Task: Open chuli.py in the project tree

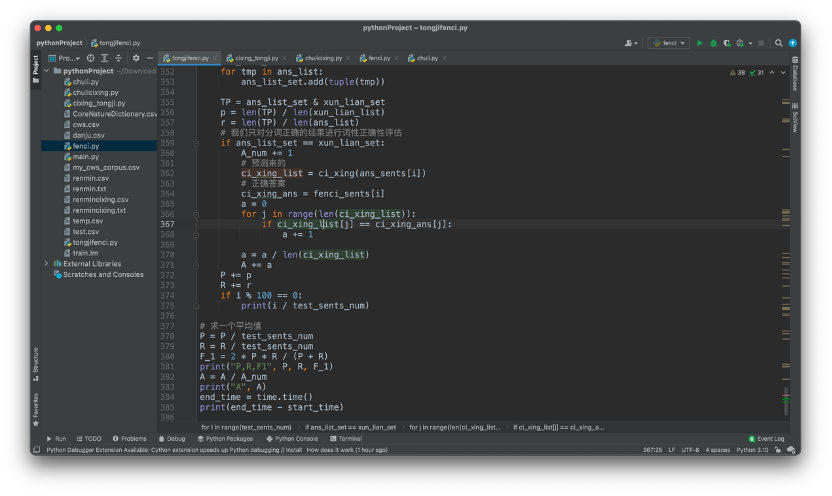Action: point(85,82)
